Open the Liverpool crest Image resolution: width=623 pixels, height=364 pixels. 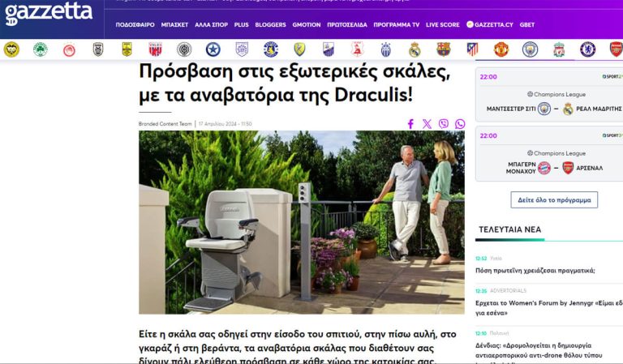[x=559, y=49]
